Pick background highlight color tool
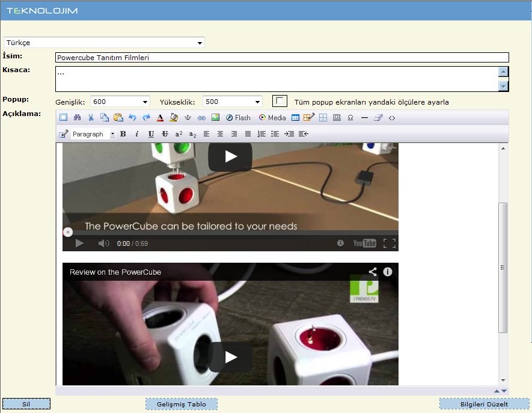 pyautogui.click(x=174, y=118)
